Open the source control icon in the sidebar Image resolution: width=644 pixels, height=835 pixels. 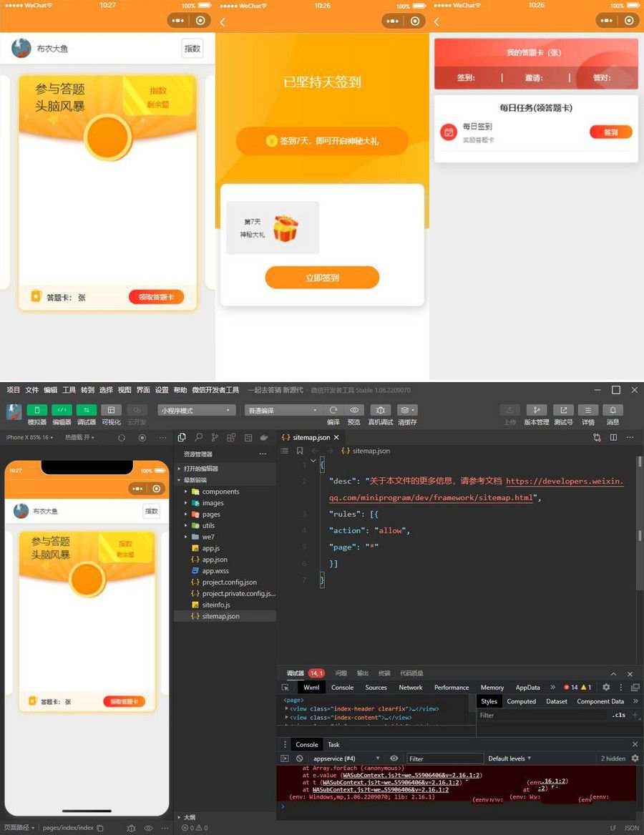215,437
